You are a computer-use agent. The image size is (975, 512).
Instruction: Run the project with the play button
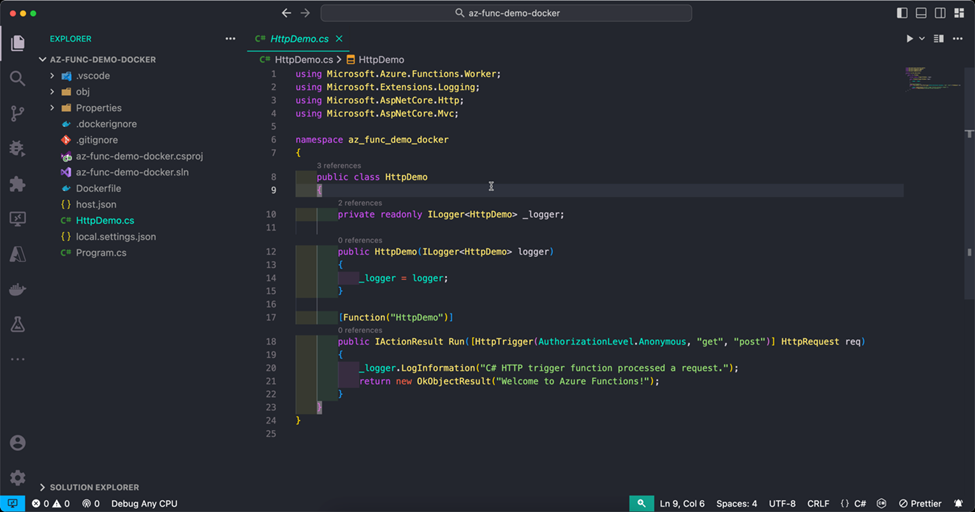point(910,39)
